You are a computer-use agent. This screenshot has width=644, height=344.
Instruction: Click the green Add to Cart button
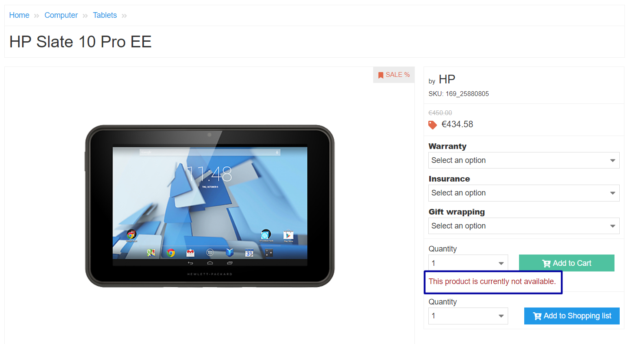[x=567, y=263]
